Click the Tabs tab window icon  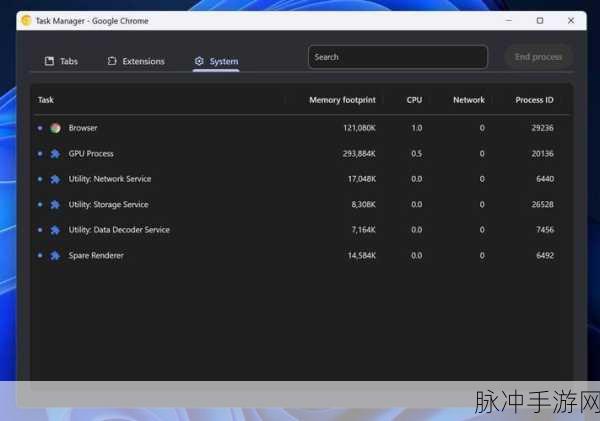click(x=49, y=61)
